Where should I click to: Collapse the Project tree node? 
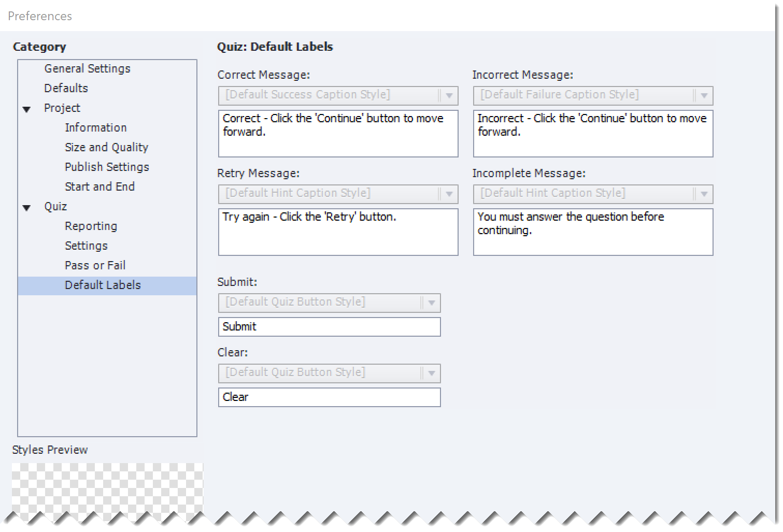point(27,109)
